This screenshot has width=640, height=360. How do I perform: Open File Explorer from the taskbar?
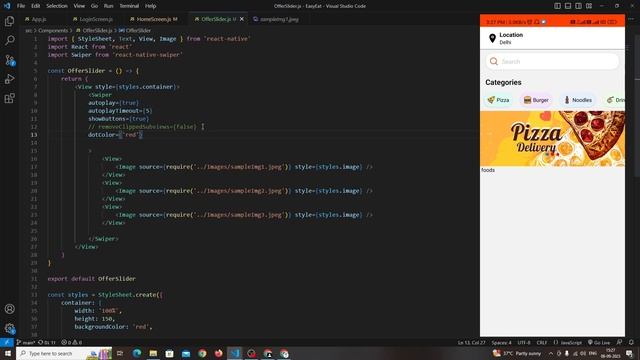[x=153, y=353]
